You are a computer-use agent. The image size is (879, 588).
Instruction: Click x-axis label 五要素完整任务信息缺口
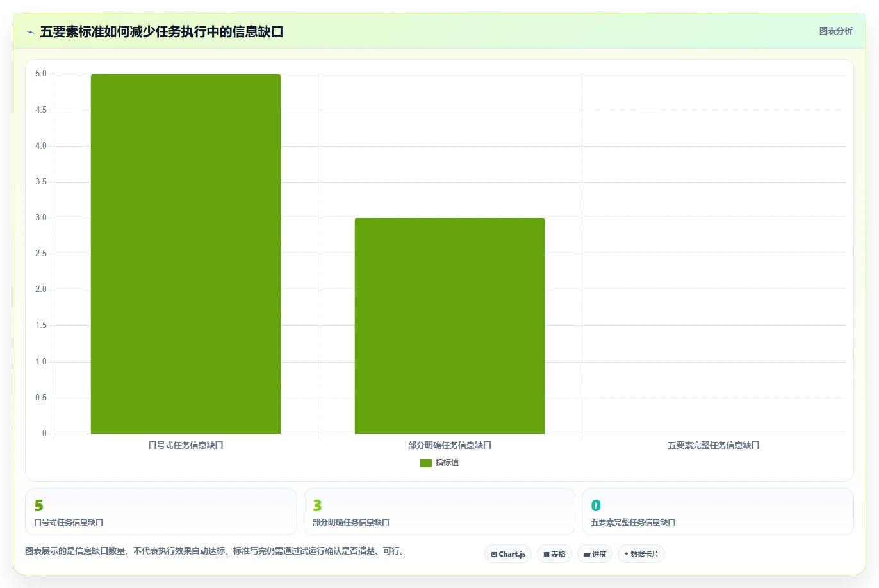click(x=714, y=445)
